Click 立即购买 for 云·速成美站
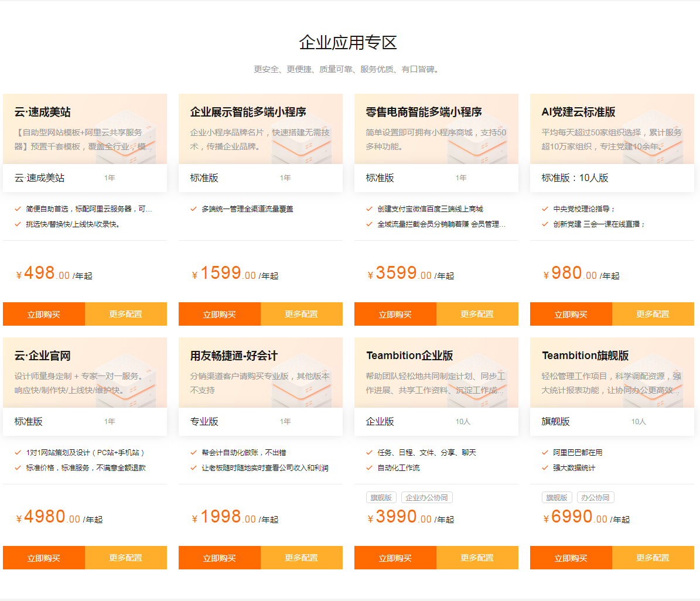The image size is (700, 601). (44, 314)
